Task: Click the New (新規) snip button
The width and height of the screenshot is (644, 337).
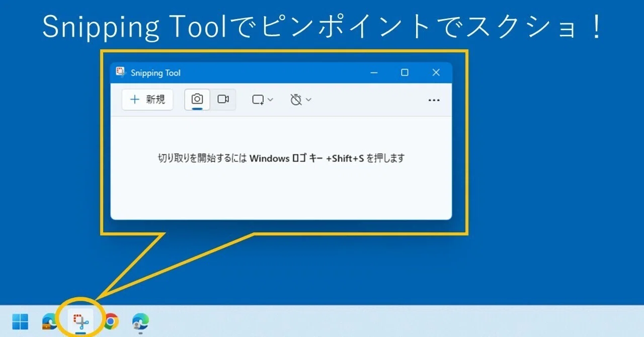Action: pyautogui.click(x=147, y=100)
